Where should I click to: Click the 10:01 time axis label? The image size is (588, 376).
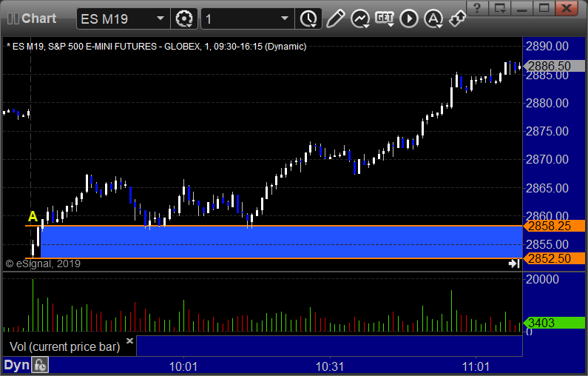click(x=183, y=366)
